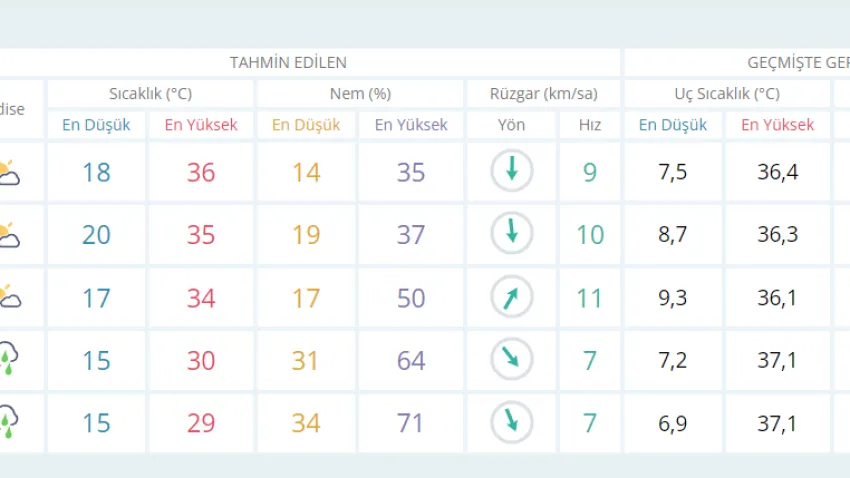850x478 pixels.
Task: Click the record low value 6,9
Action: pos(673,423)
